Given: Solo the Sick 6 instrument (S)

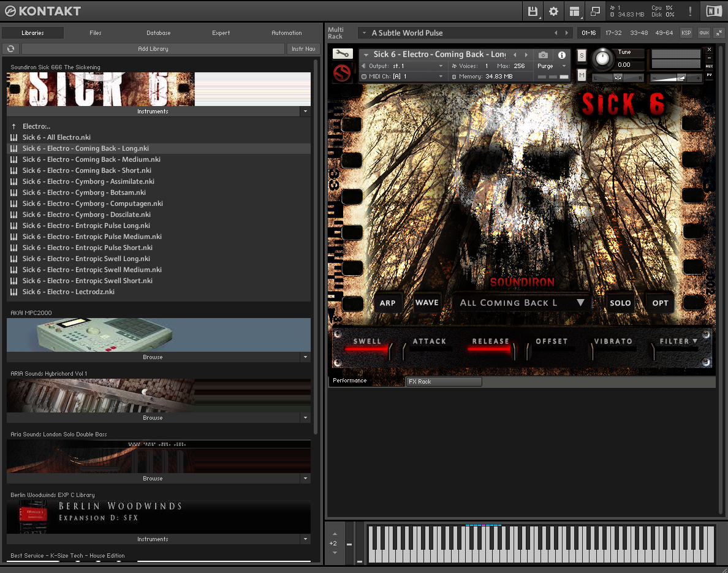Looking at the screenshot, I should click(582, 56).
